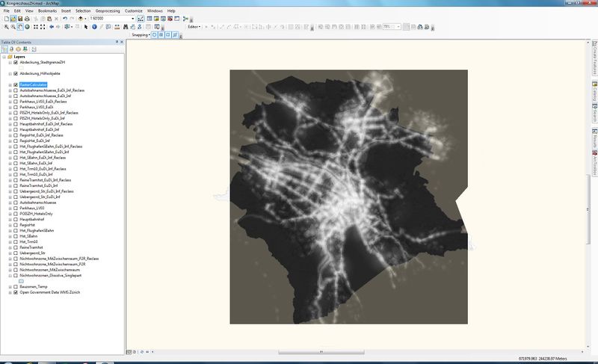Click the Save map document icon
Viewport: 598px width, 364px height.
point(20,19)
